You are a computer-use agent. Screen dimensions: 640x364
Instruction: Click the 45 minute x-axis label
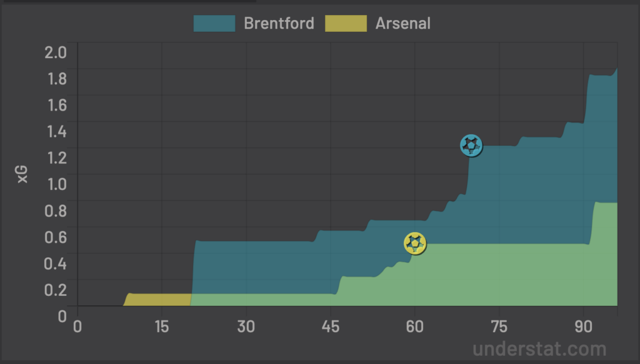click(331, 327)
